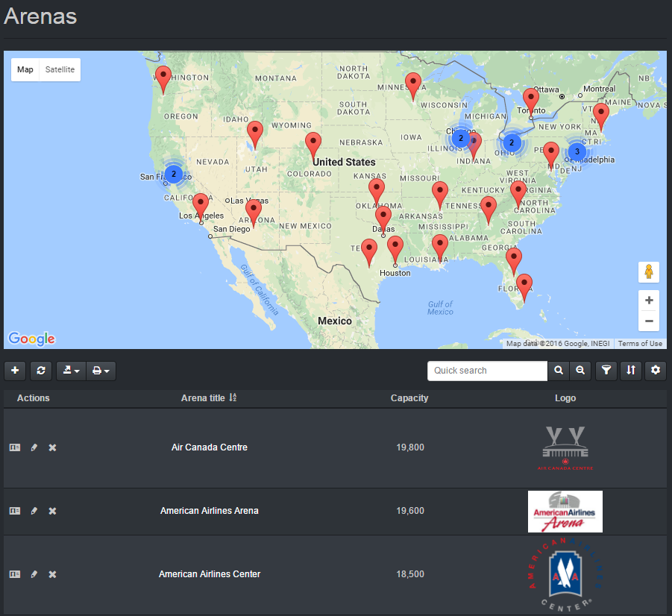Click the Terms of Use link
Image resolution: width=672 pixels, height=616 pixels.
click(x=639, y=344)
